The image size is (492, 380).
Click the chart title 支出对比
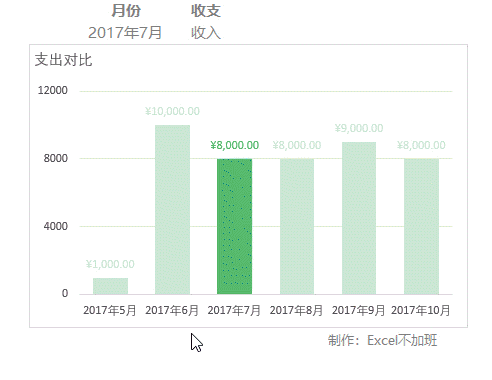click(x=63, y=60)
